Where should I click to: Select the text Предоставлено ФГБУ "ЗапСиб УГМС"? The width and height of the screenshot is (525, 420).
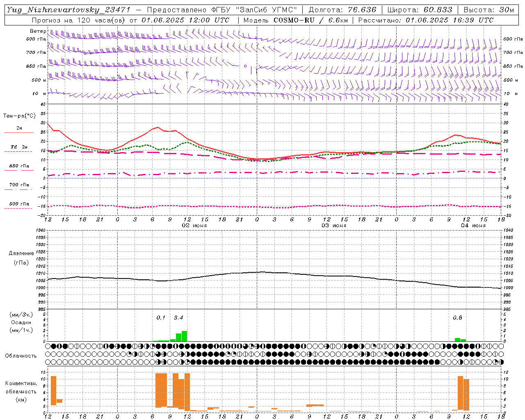[222, 10]
